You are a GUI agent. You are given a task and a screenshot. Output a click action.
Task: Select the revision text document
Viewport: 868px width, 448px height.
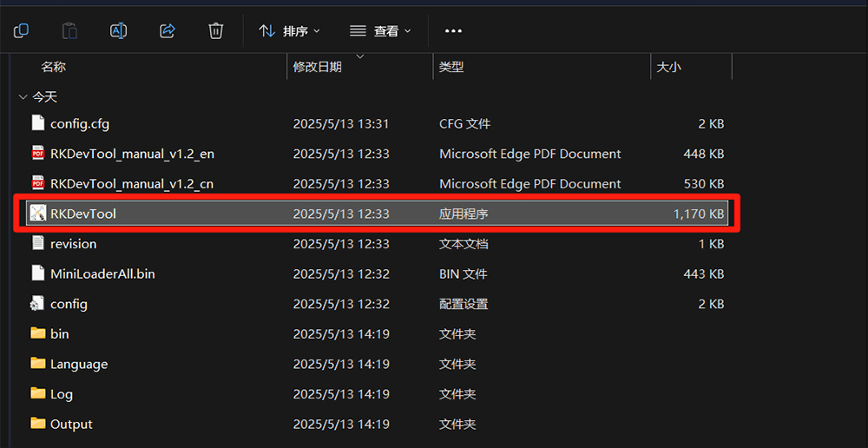tap(73, 244)
